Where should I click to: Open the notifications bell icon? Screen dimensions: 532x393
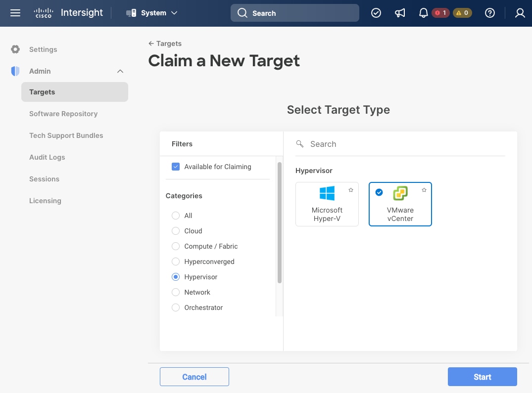coord(423,13)
